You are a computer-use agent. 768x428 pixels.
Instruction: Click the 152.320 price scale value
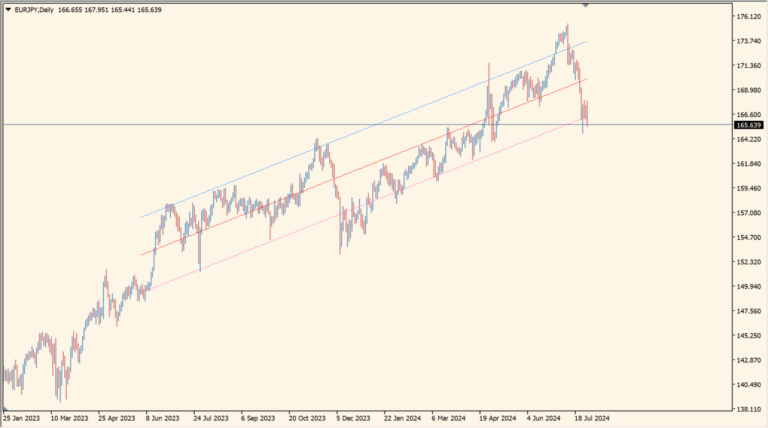click(x=749, y=262)
